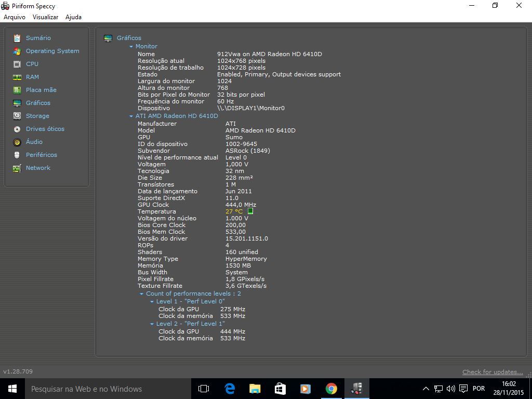Click the "1530 MB" memory value
The height and width of the screenshot is (399, 532).
pos(238,265)
